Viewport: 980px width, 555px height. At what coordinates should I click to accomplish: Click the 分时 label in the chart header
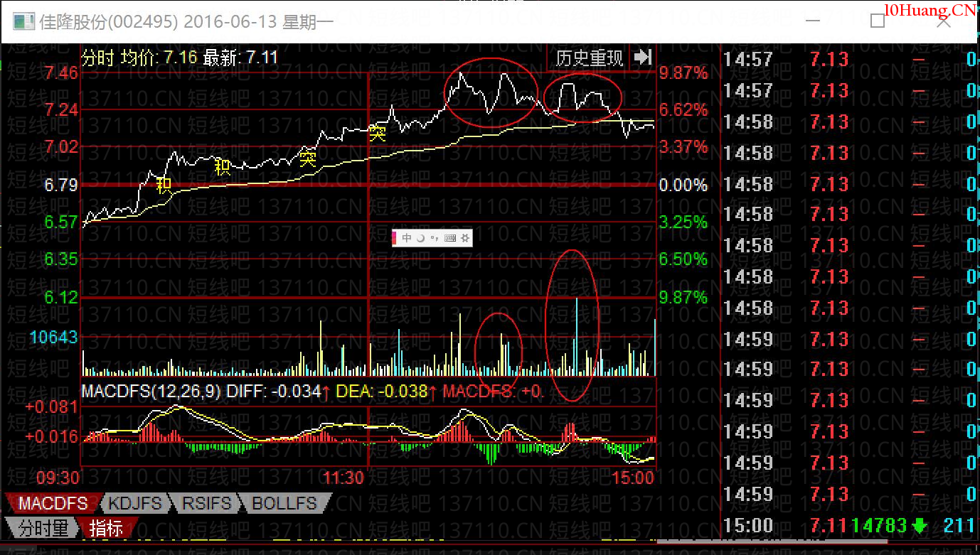(98, 58)
